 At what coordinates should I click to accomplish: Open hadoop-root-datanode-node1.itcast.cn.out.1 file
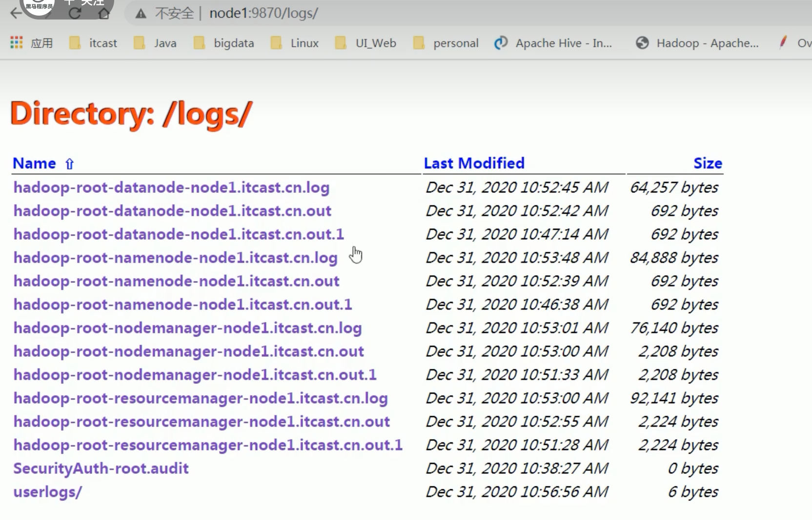tap(179, 234)
